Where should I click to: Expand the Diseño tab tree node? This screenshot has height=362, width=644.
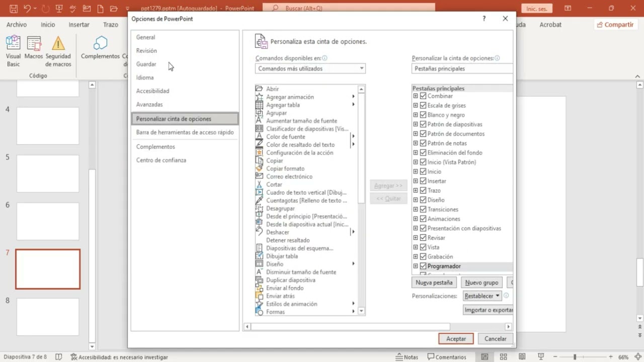coord(416,200)
